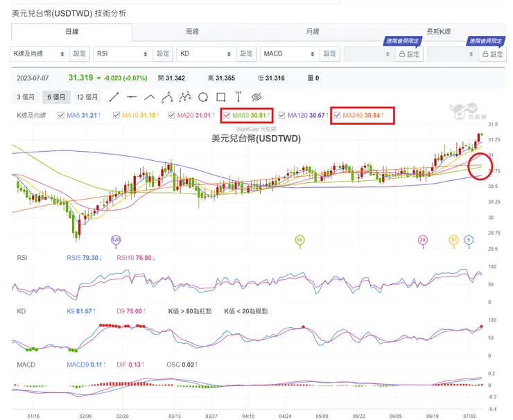Toggle hide drawings eye icon
513x420 pixels.
256,97
